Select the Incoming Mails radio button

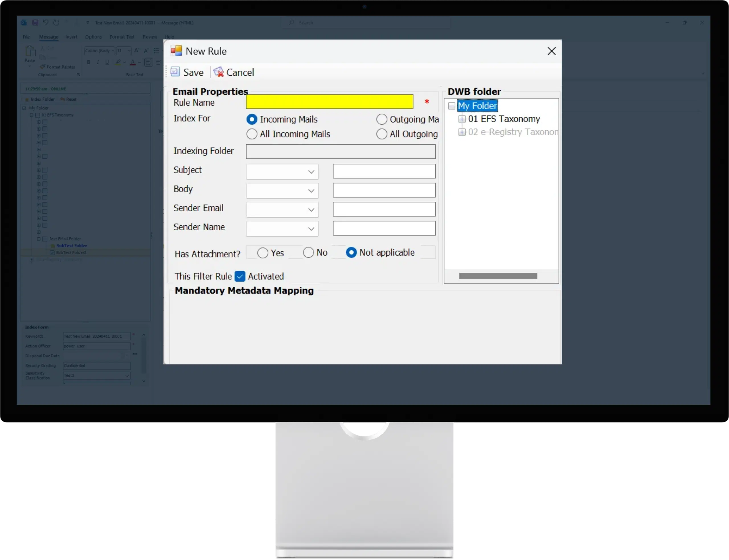[x=251, y=119]
